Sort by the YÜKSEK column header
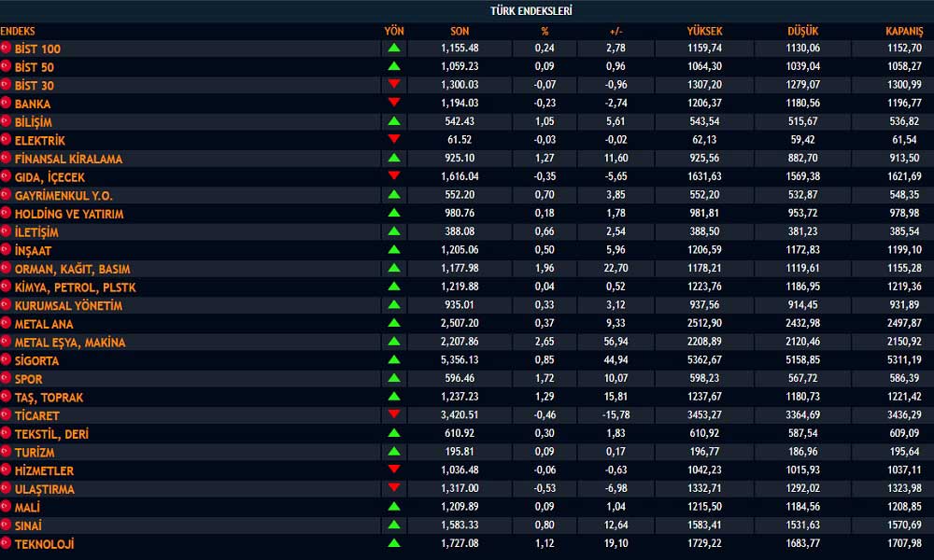 click(704, 31)
